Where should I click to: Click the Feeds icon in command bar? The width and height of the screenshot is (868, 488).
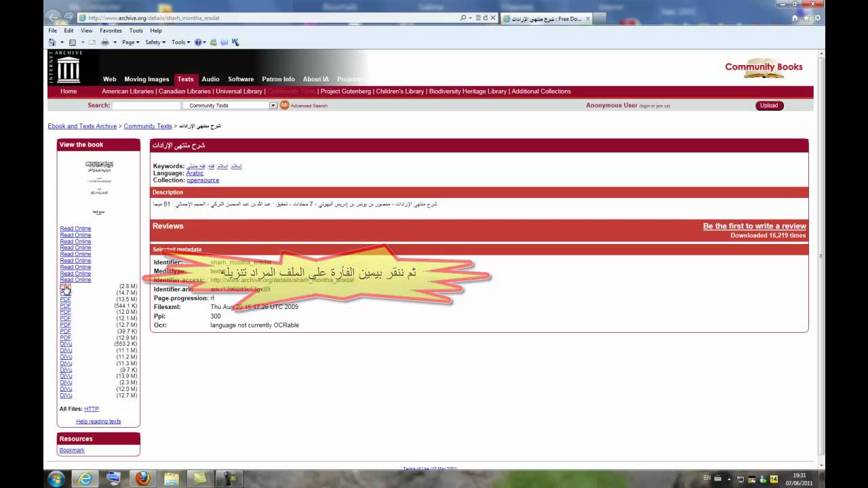pos(73,42)
